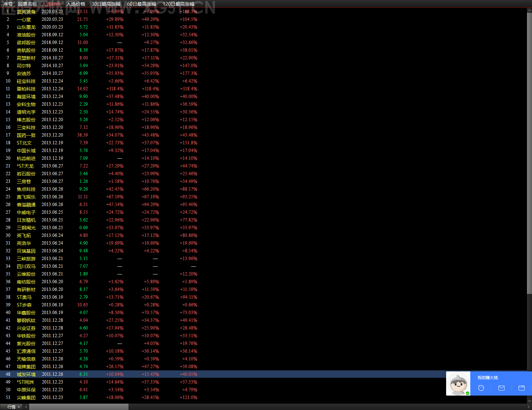Select stock ST奥马
532x410 pixels.
(24, 297)
